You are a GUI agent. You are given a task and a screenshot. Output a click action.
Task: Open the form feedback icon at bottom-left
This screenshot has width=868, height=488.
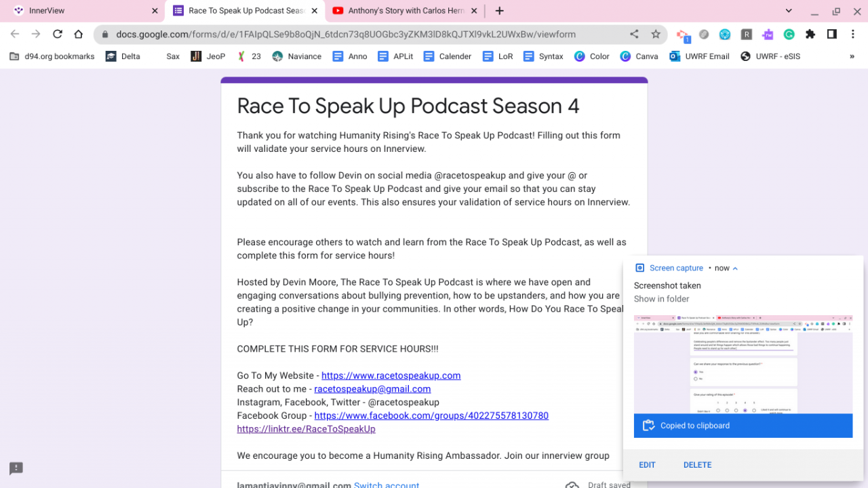pos(16,468)
